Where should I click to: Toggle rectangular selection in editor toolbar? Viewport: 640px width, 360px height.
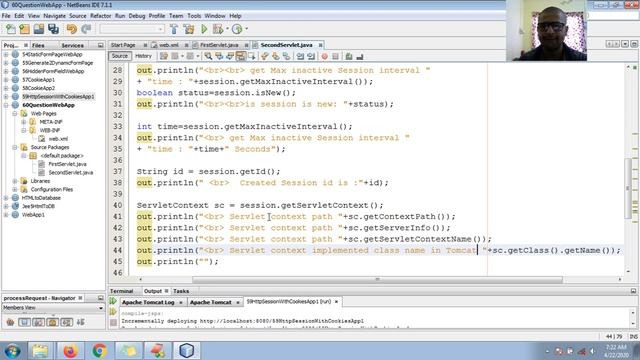point(251,56)
